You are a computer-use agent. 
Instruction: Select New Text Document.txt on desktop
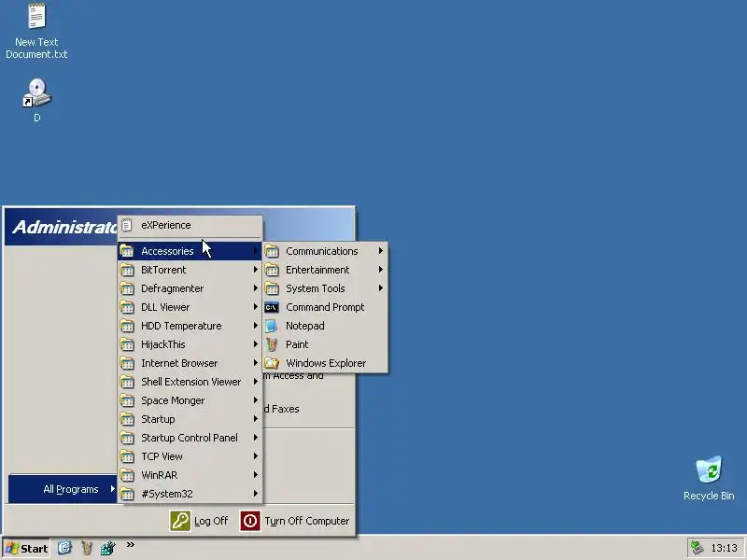[x=36, y=32]
